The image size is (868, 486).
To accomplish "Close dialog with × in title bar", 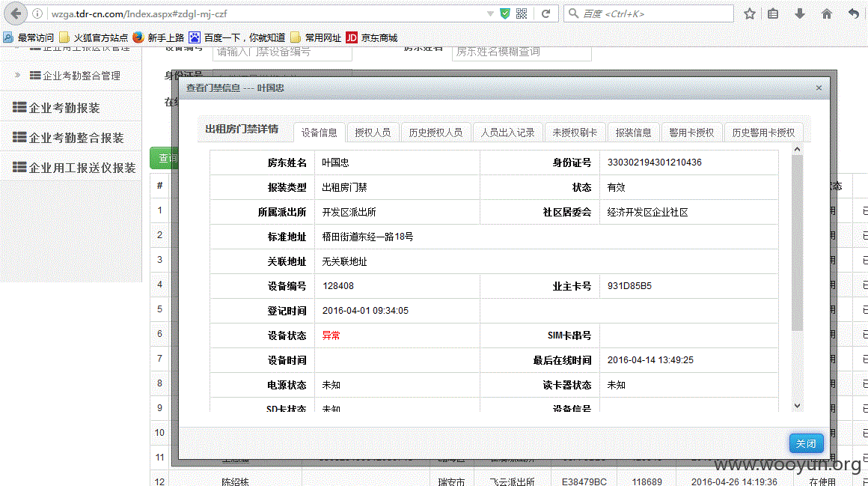I will [819, 88].
